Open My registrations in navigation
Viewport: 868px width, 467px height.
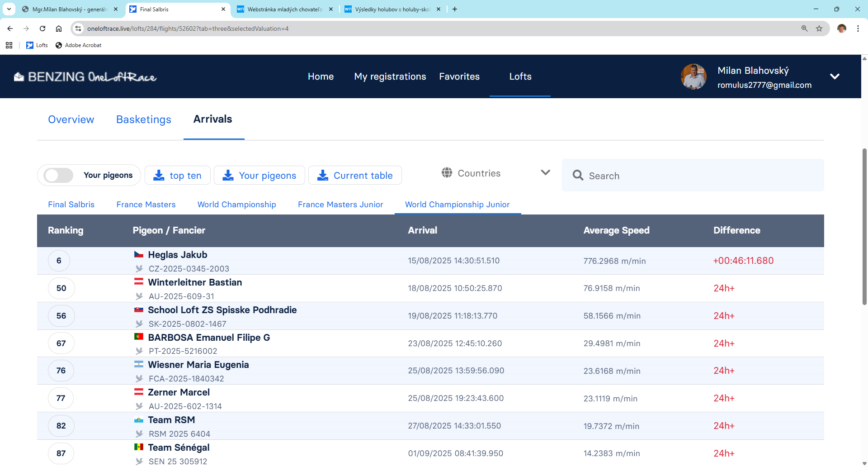point(390,76)
